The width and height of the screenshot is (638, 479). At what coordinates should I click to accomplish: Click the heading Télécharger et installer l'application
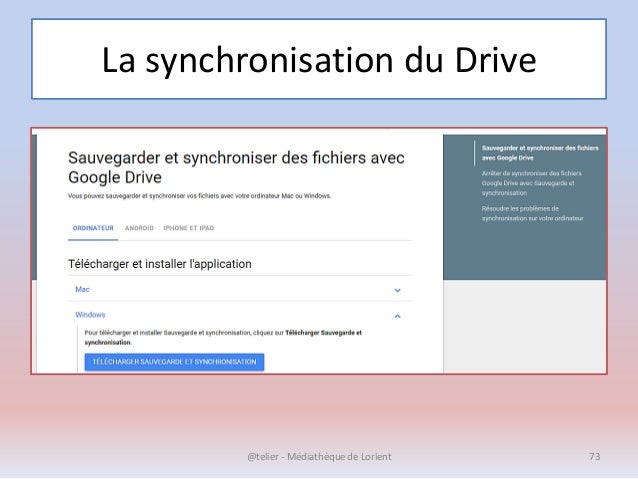pyautogui.click(x=160, y=264)
